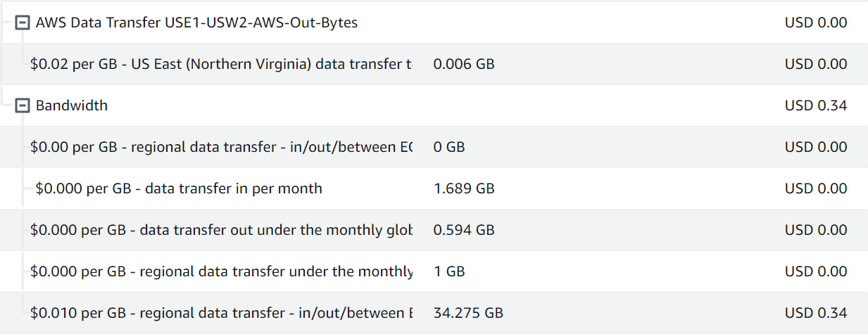Click the USD 0.00 amount for data transfer in
Viewport: 868px width, 334px height.
pos(816,188)
